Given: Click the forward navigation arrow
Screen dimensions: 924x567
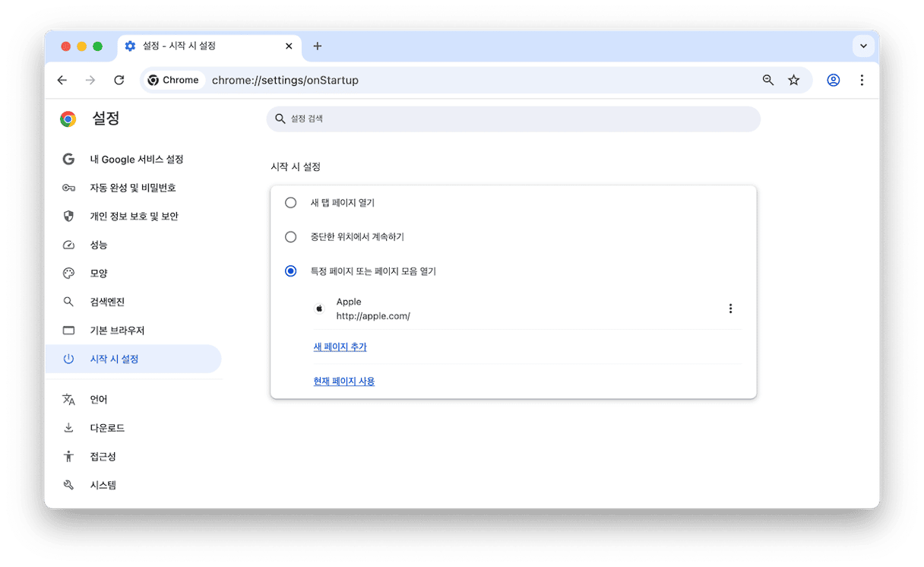Looking at the screenshot, I should pos(90,80).
